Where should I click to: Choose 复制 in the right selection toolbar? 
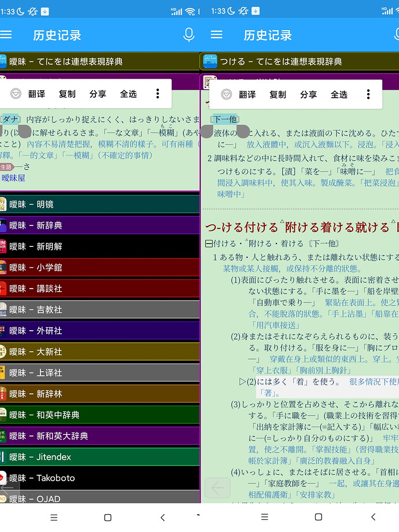(278, 95)
